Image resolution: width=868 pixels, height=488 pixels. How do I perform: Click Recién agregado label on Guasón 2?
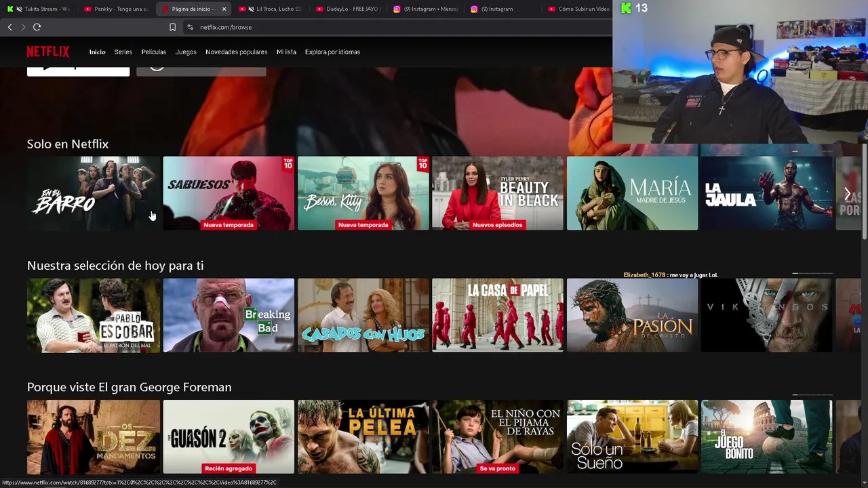point(229,468)
